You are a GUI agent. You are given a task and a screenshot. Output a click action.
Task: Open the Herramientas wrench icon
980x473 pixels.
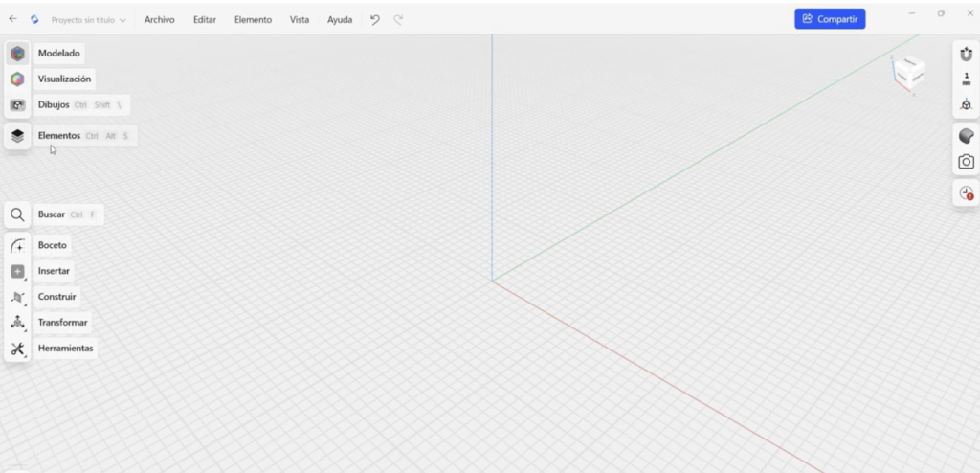coord(17,349)
